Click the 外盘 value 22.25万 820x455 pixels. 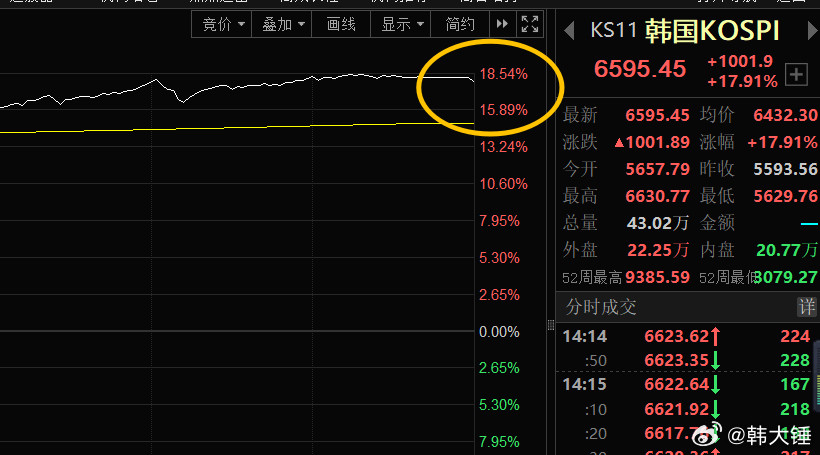(x=658, y=251)
